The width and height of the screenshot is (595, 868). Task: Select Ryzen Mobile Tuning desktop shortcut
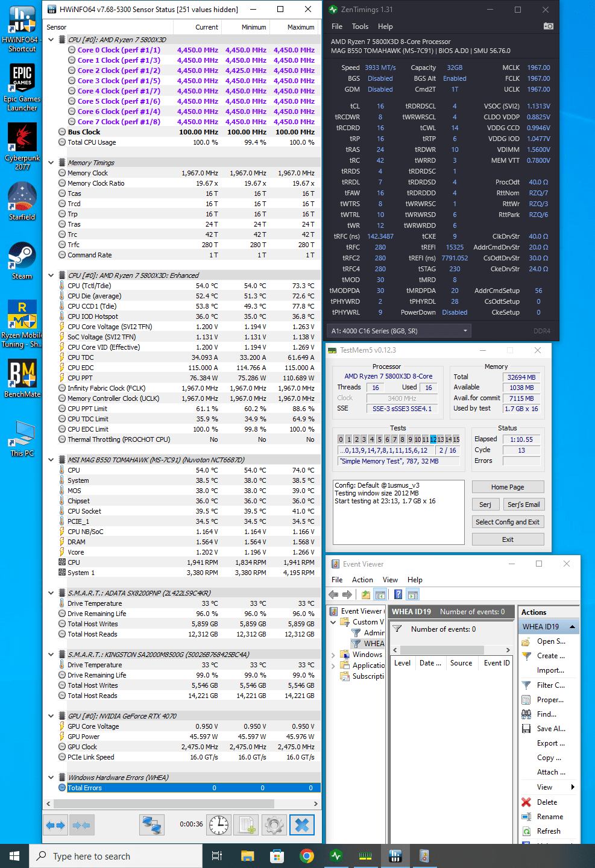[22, 324]
